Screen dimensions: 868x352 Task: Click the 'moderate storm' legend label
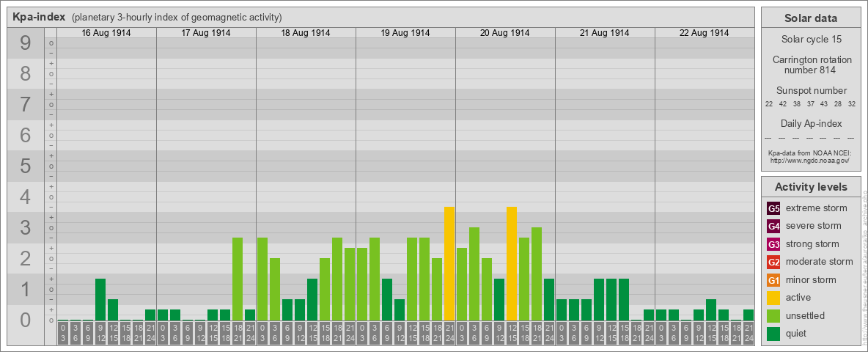click(x=820, y=262)
